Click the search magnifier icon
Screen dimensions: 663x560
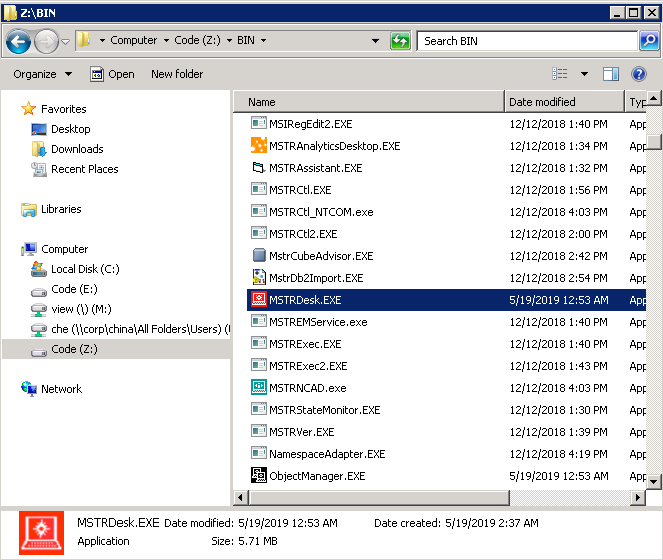pyautogui.click(x=649, y=41)
